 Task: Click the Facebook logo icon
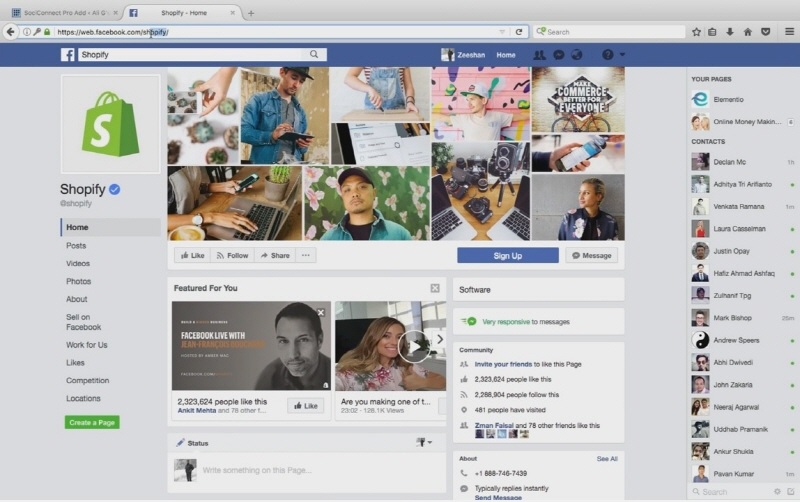[67, 55]
